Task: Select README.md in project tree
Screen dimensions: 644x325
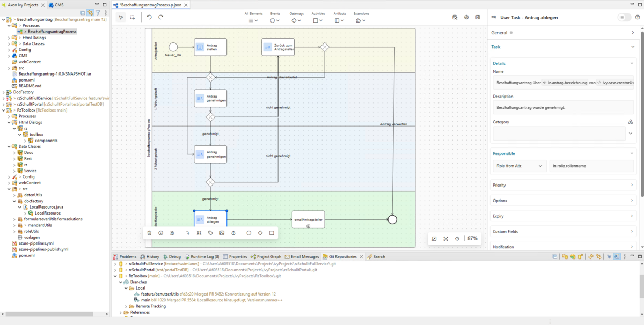Action: point(30,86)
